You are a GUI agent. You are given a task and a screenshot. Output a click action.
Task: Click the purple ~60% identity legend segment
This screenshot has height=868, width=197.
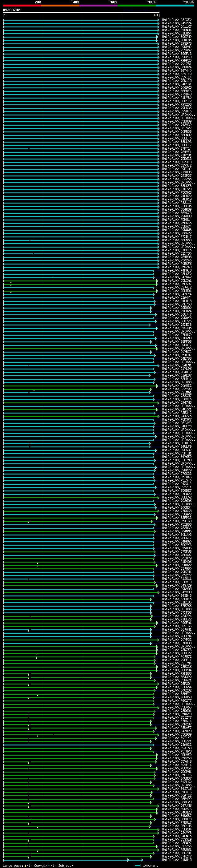98,6
